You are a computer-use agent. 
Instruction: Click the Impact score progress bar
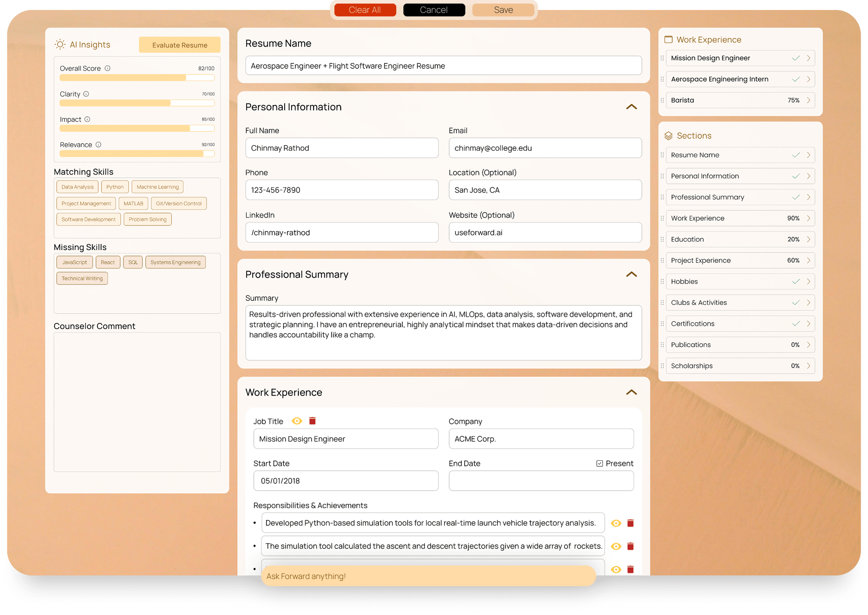point(137,128)
